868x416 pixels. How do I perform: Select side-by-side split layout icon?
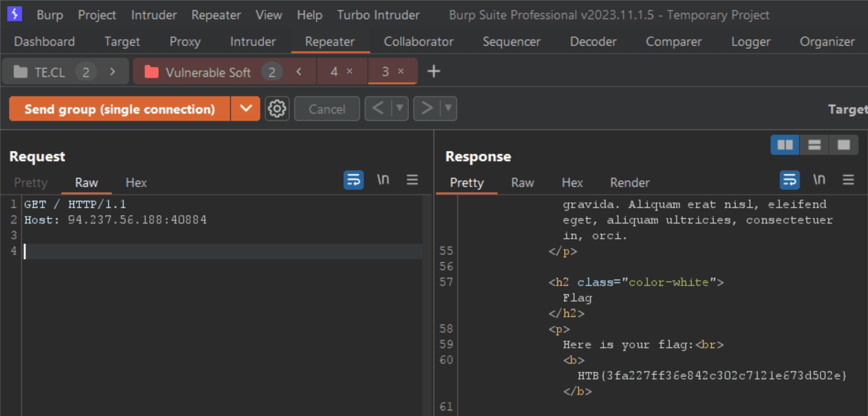click(785, 145)
